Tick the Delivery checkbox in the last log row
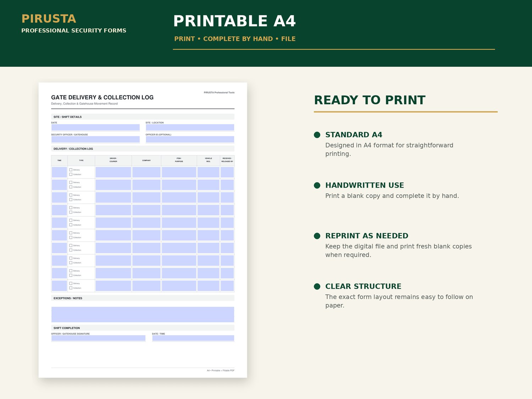 tap(71, 283)
